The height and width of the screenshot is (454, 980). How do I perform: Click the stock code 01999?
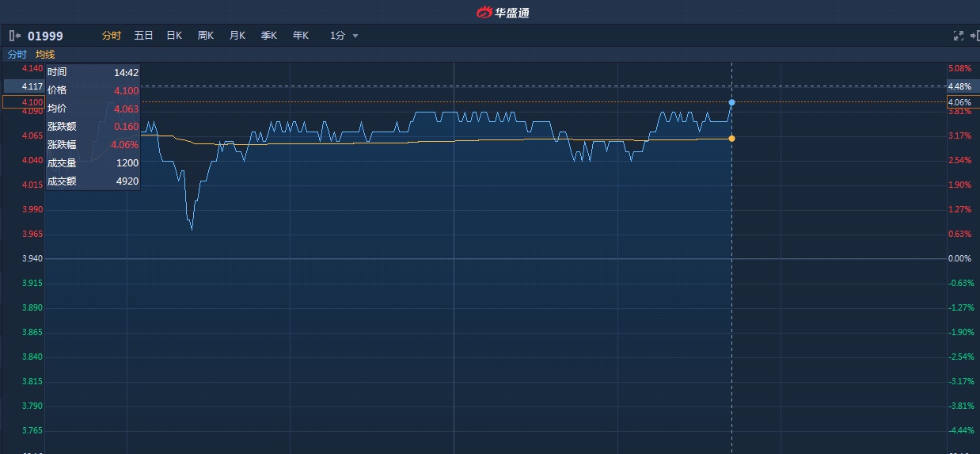click(45, 36)
